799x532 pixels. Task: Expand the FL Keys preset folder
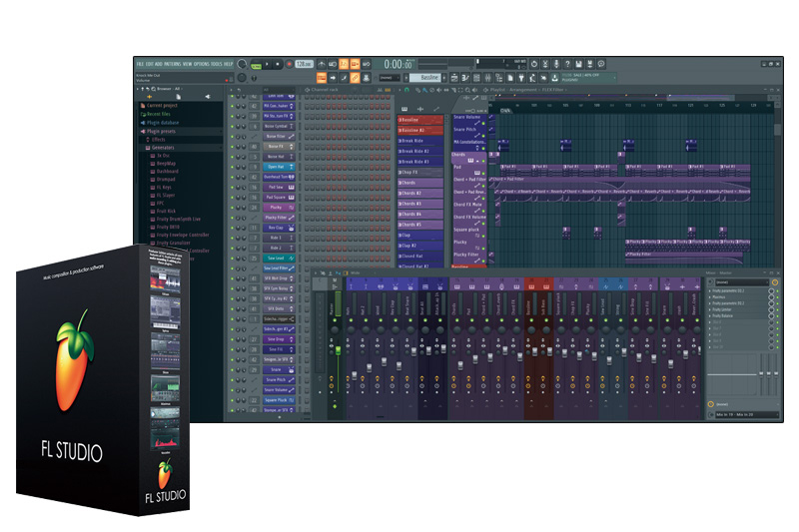tap(165, 188)
